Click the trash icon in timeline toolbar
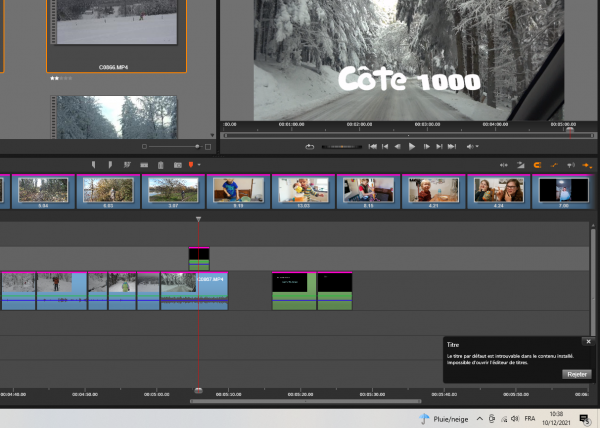This screenshot has width=600, height=428. click(x=160, y=164)
